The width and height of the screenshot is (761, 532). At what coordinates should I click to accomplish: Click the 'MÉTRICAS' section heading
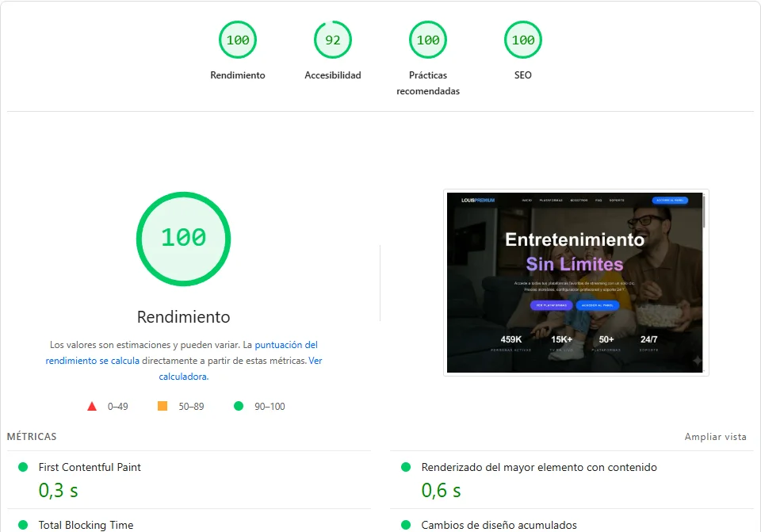tap(32, 437)
